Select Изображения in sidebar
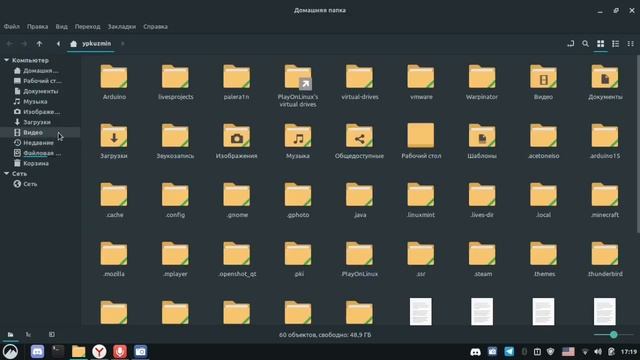The width and height of the screenshot is (640, 360). (41, 111)
